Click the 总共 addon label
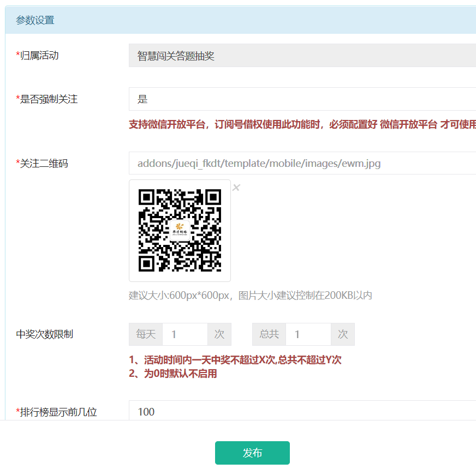The height and width of the screenshot is (469, 476). (269, 334)
